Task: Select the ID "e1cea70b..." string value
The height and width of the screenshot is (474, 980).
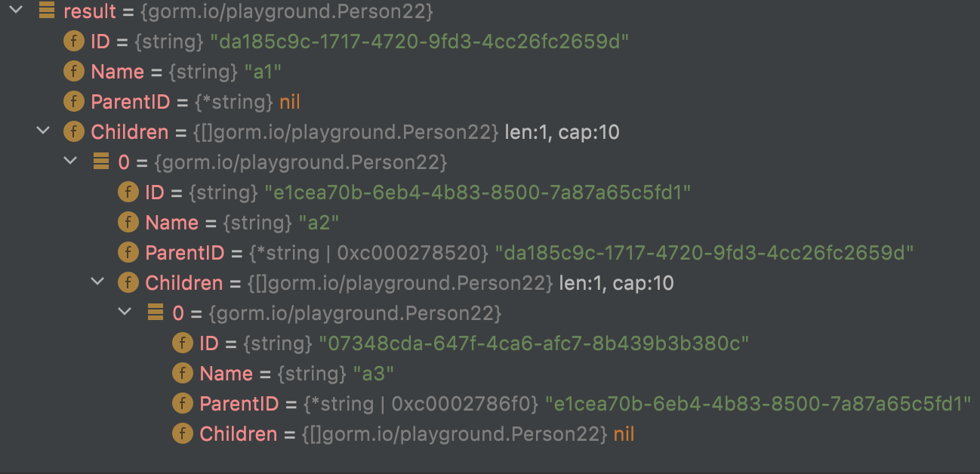Action: [477, 192]
